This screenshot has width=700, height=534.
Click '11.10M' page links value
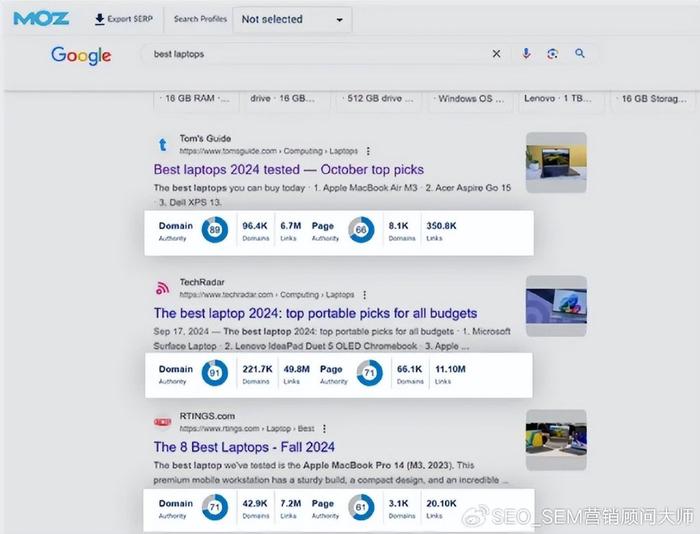tap(450, 369)
